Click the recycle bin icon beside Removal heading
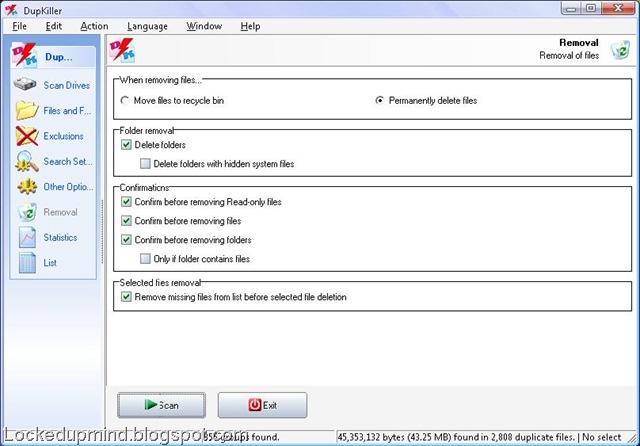Viewport: 640px width, 446px height. coord(620,50)
